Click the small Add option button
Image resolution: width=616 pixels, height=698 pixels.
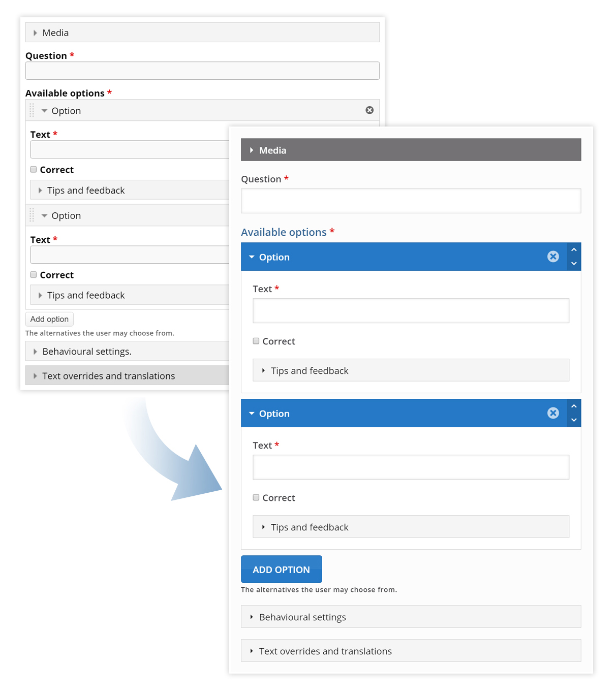pos(49,319)
